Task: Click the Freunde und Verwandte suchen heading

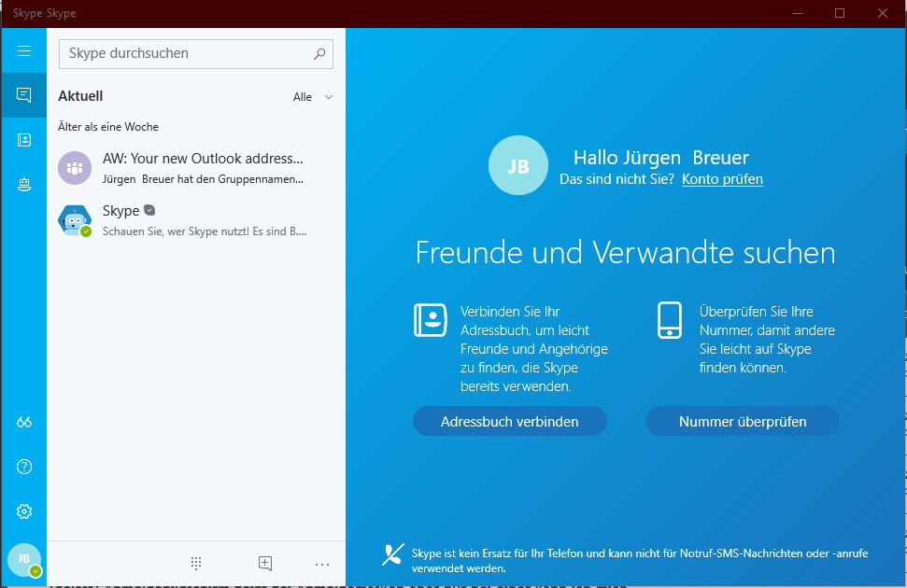Action: (x=625, y=253)
